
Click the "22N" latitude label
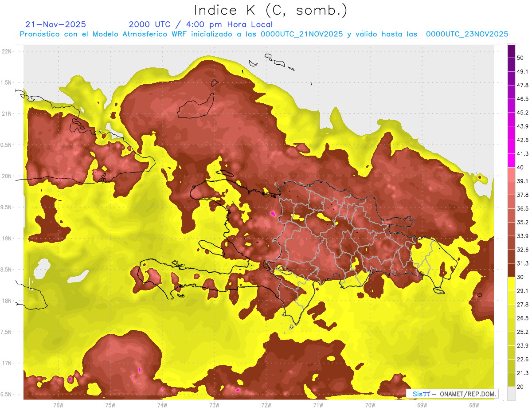[7, 51]
